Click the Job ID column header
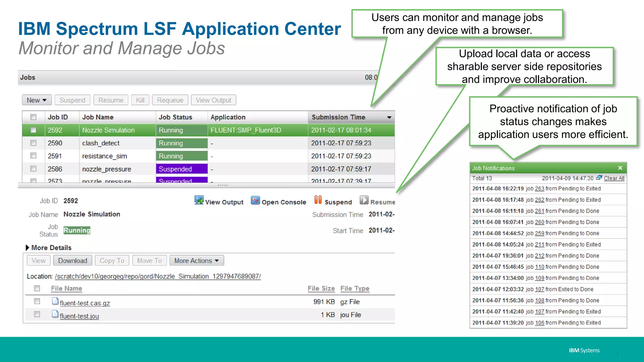 pyautogui.click(x=62, y=117)
